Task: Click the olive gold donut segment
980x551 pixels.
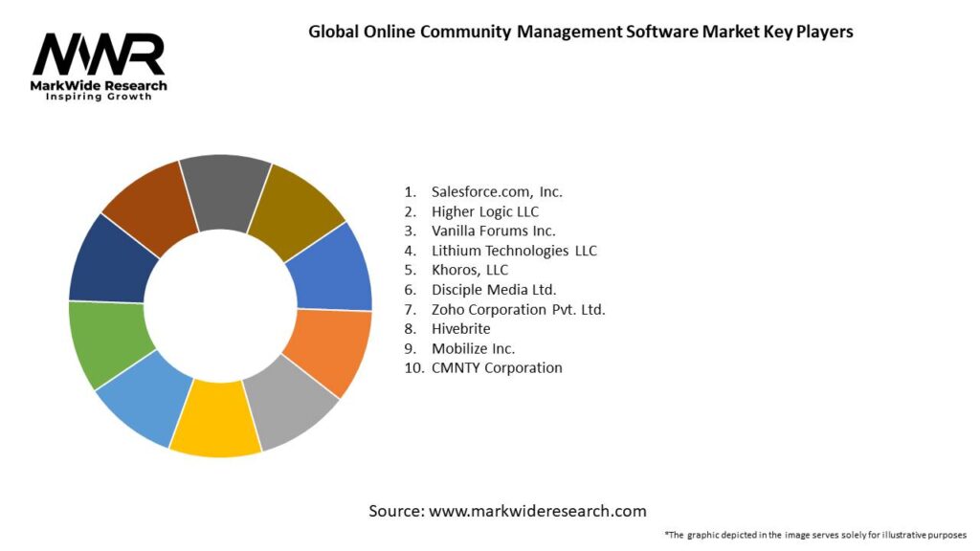Action: coord(296,209)
